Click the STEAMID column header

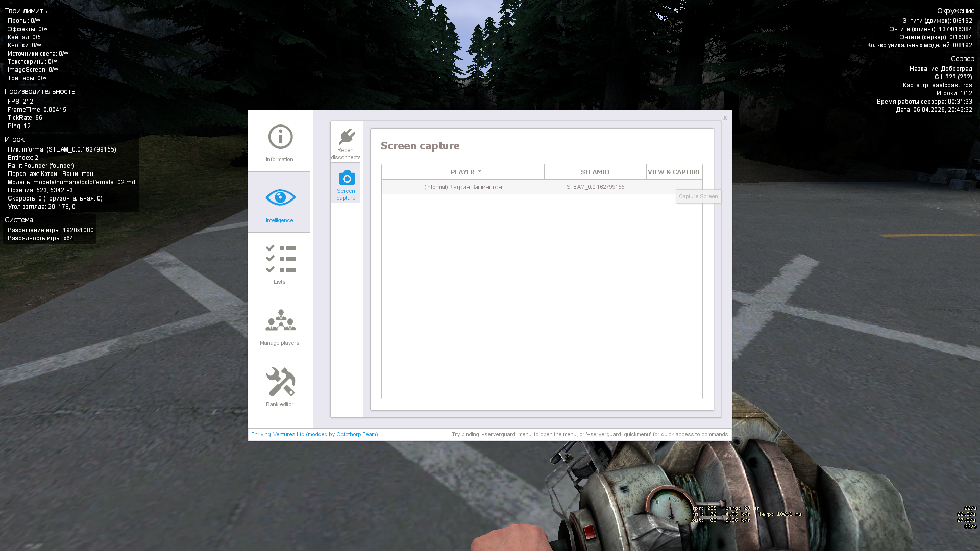[595, 172]
